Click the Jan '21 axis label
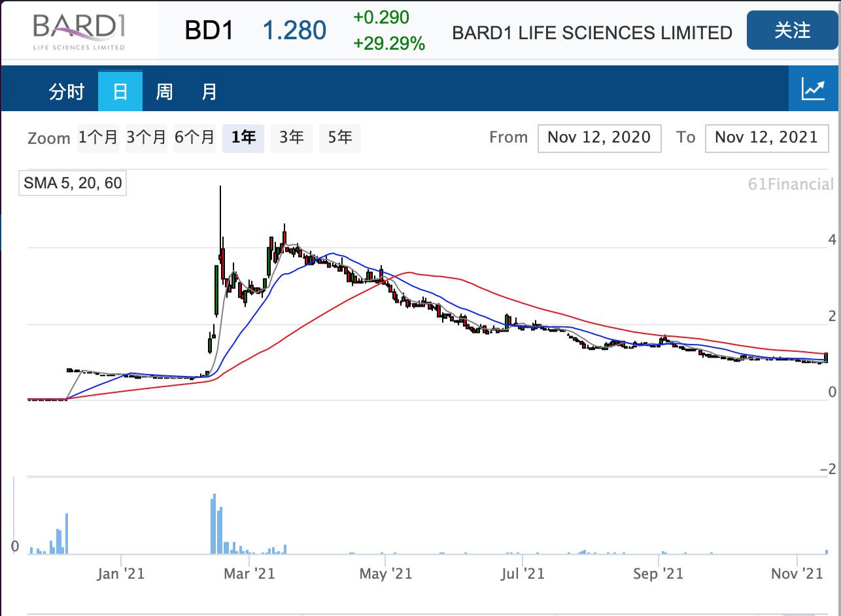841x616 pixels. [121, 574]
